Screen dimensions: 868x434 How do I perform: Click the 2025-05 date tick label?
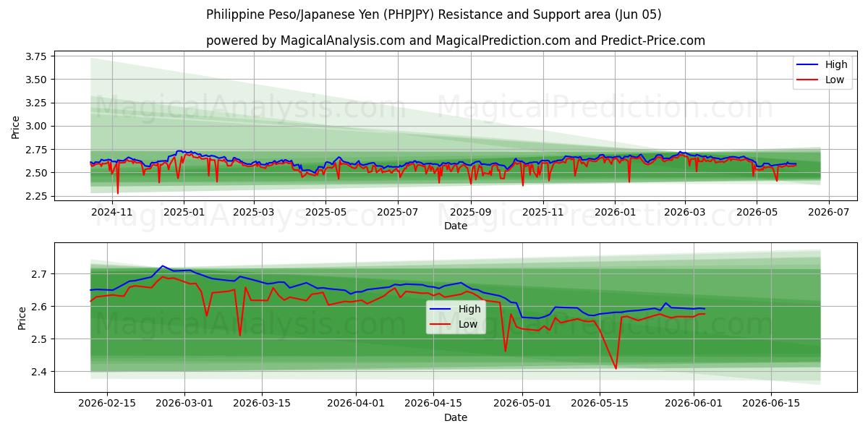coord(325,212)
